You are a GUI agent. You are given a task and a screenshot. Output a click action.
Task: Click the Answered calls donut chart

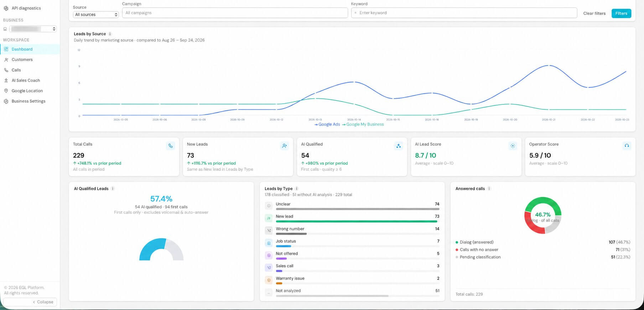[x=543, y=215]
